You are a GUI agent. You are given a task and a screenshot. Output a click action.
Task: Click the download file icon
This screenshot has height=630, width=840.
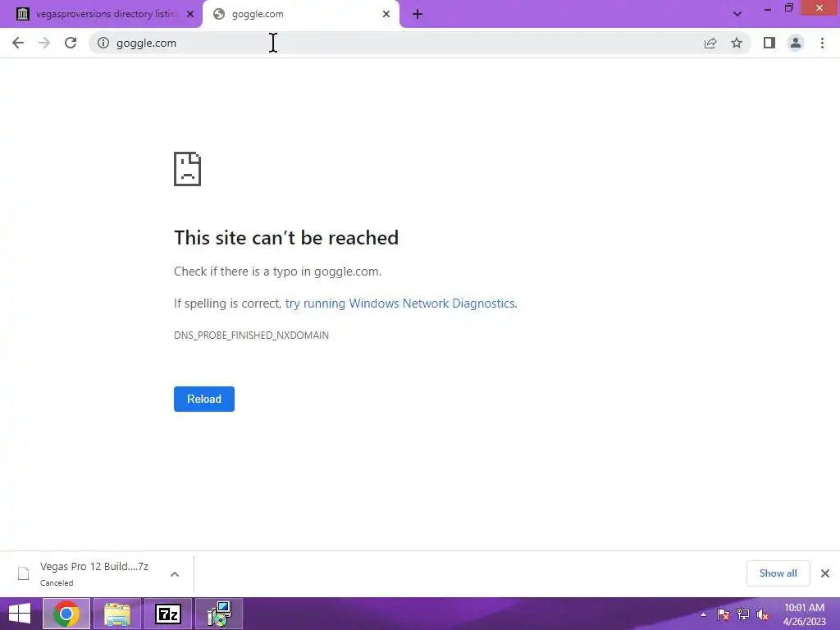coord(24,573)
